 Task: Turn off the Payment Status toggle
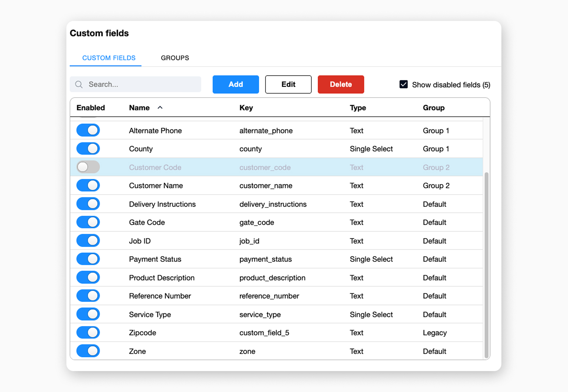click(x=88, y=259)
